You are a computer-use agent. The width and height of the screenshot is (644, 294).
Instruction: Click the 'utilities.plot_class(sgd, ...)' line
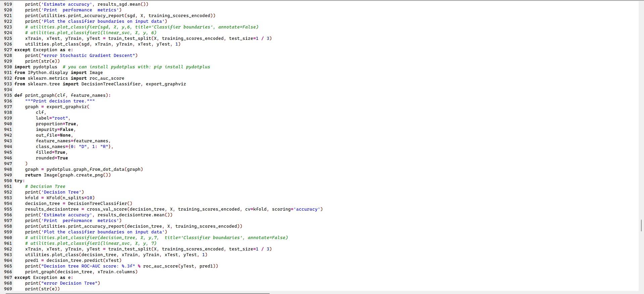(103, 44)
